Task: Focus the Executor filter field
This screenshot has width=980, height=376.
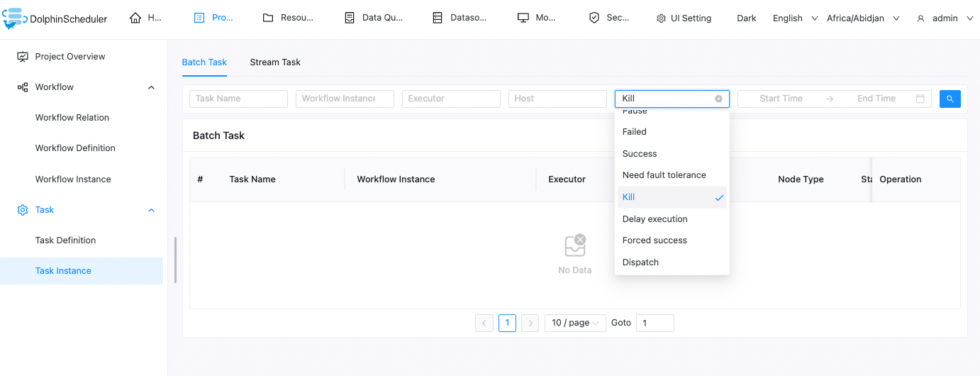Action: [x=451, y=99]
